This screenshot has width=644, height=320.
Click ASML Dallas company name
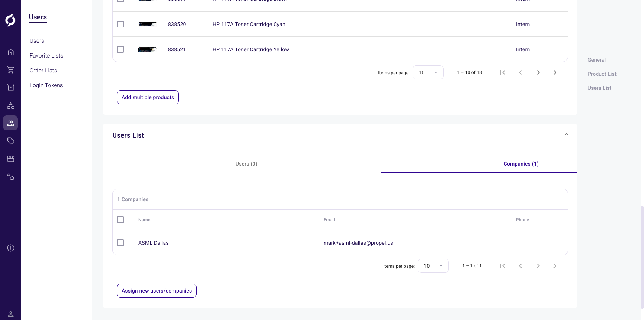pyautogui.click(x=154, y=243)
